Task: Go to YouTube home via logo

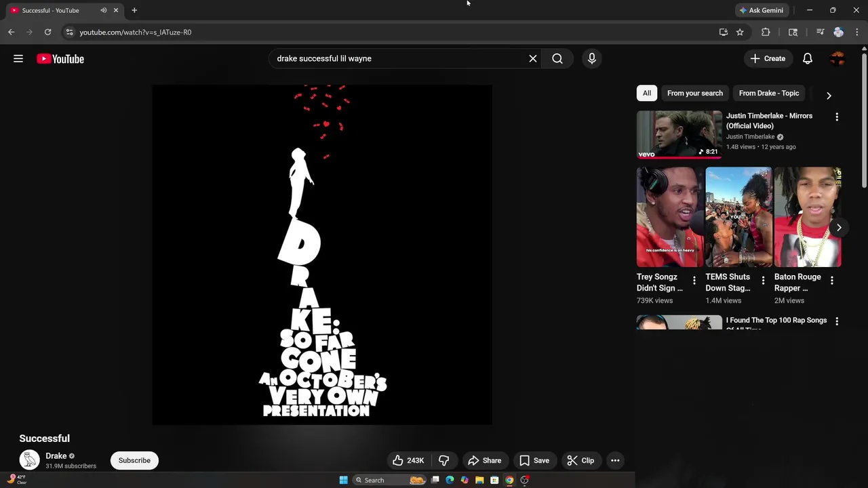Action: pyautogui.click(x=60, y=59)
